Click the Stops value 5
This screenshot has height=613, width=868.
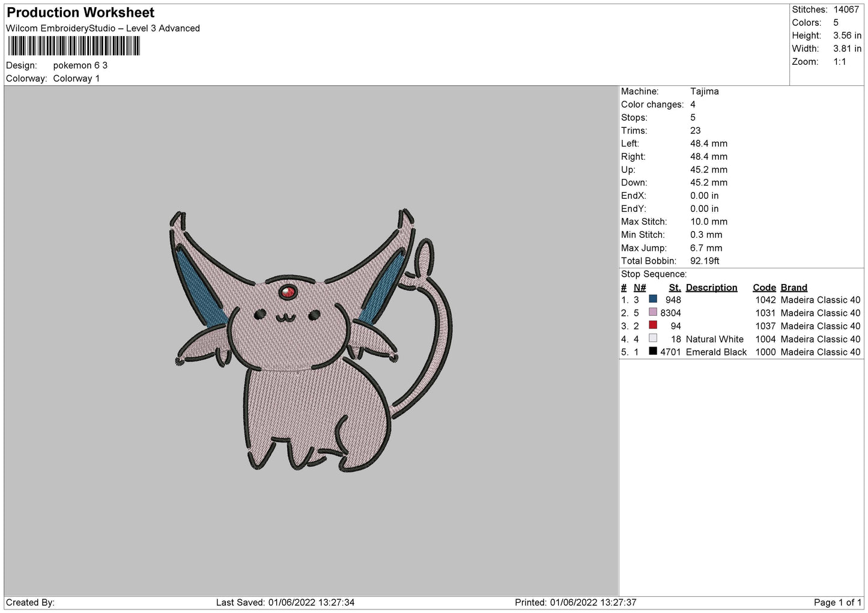click(693, 118)
